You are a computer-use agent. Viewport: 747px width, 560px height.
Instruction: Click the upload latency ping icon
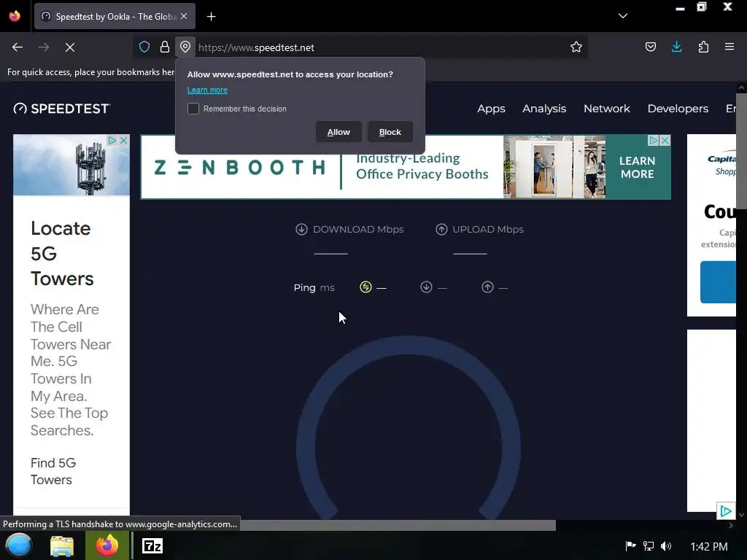tap(487, 287)
